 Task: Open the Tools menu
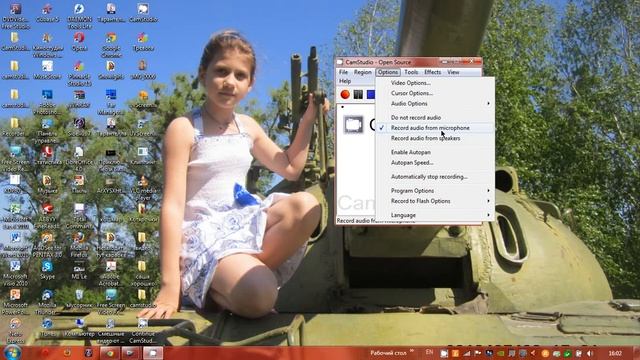411,72
